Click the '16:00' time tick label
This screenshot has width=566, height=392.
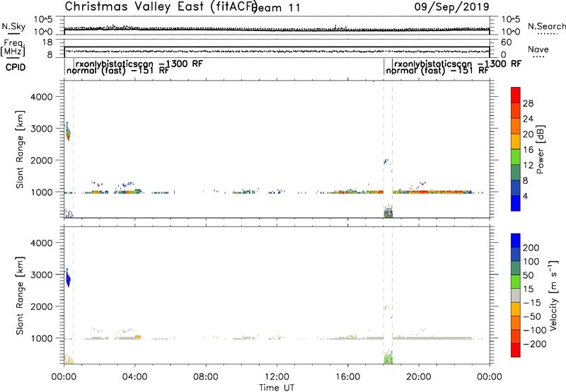(x=347, y=377)
